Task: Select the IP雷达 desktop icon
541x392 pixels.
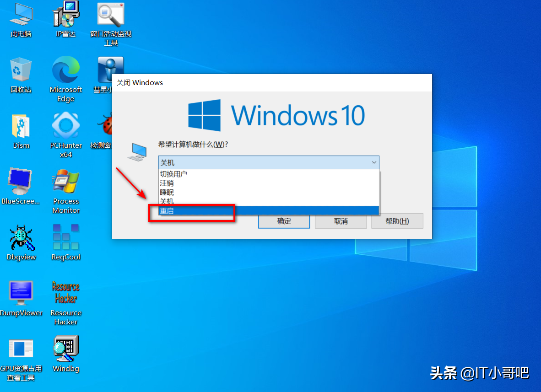Action: pos(65,19)
